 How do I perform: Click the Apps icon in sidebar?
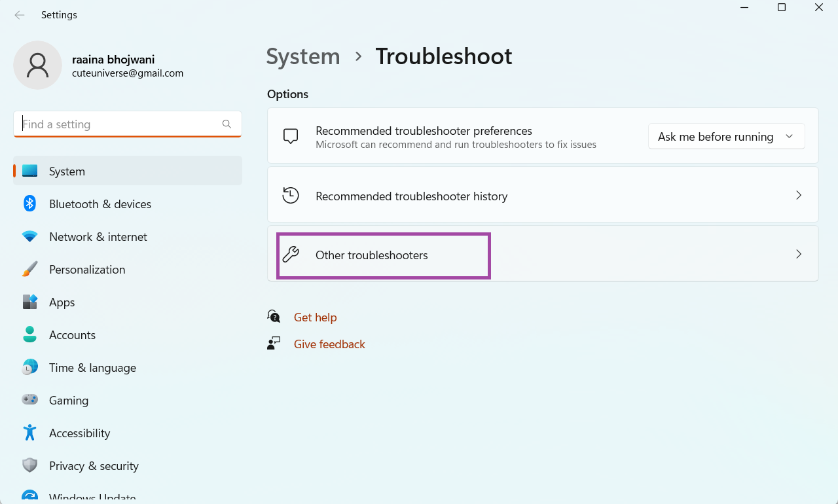coord(29,302)
